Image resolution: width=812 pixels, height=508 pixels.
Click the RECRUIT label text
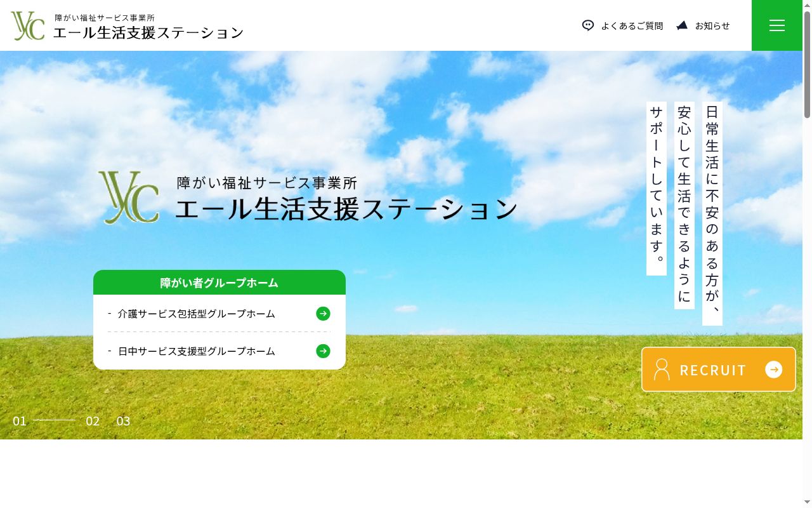(713, 370)
